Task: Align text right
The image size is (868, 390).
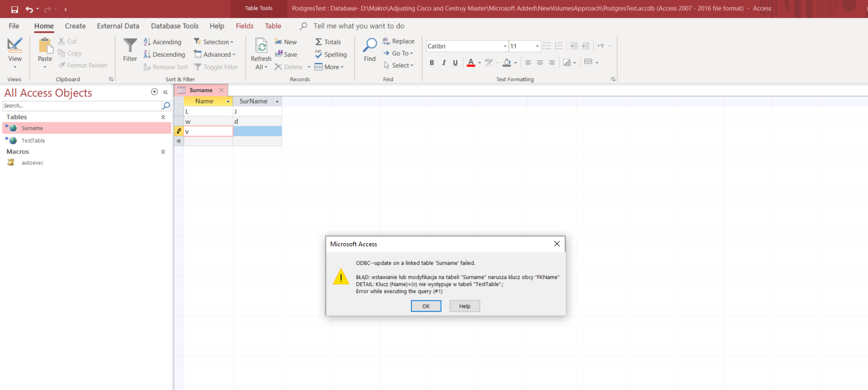Action: [552, 62]
